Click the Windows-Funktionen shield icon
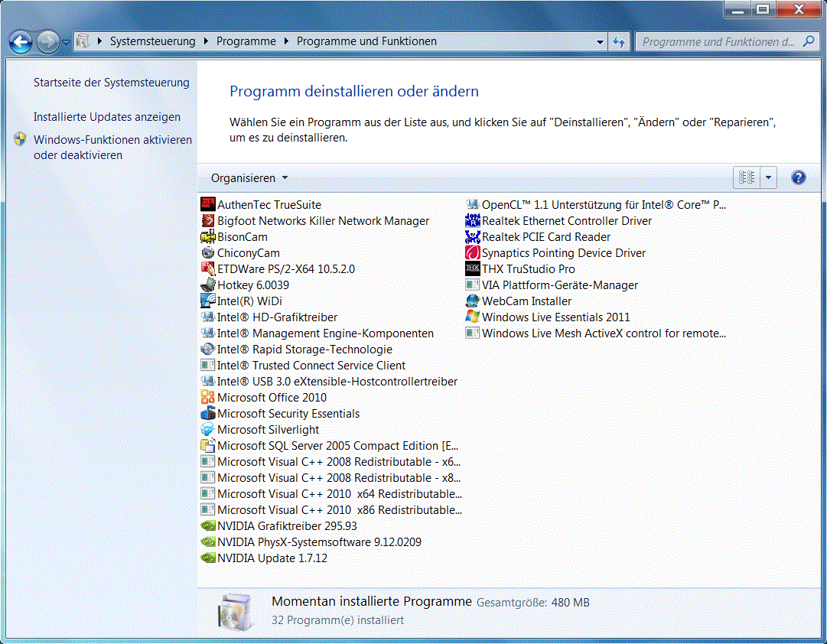The height and width of the screenshot is (644, 827). 20,139
